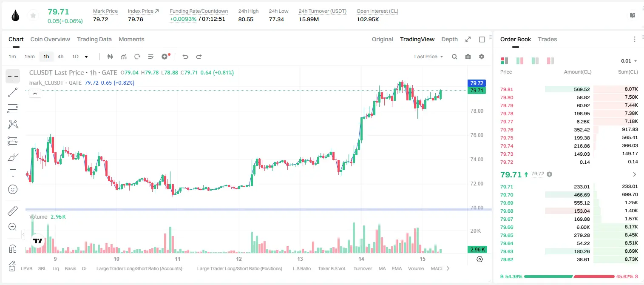Open the Coin Overview tab
The width and height of the screenshot is (644, 285).
click(50, 39)
